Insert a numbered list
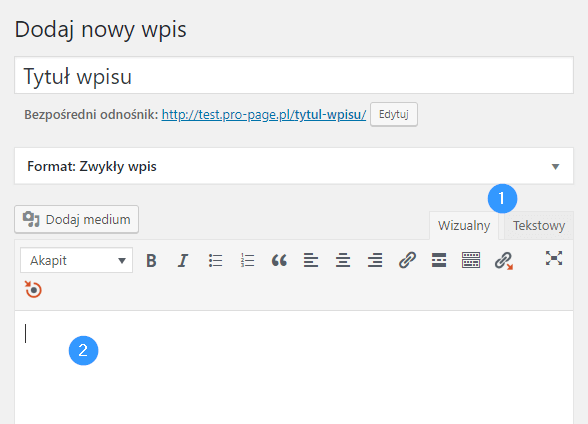The image size is (588, 424). [x=247, y=260]
